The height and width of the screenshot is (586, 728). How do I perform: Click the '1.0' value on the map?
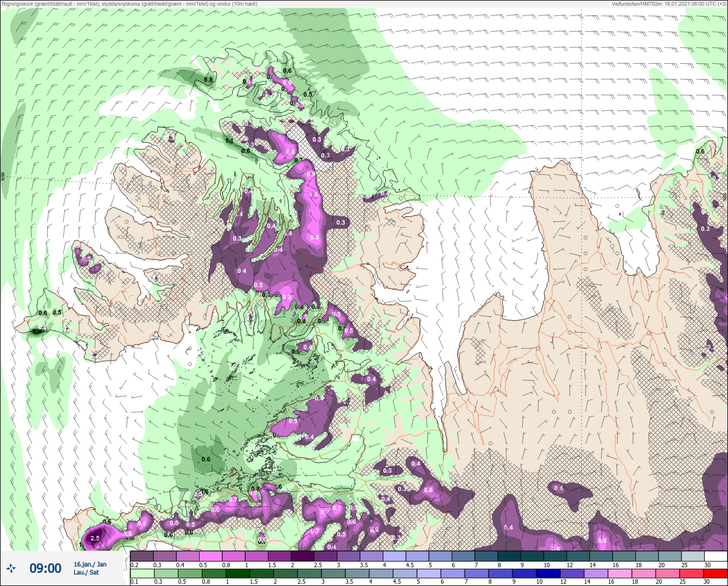[313, 195]
